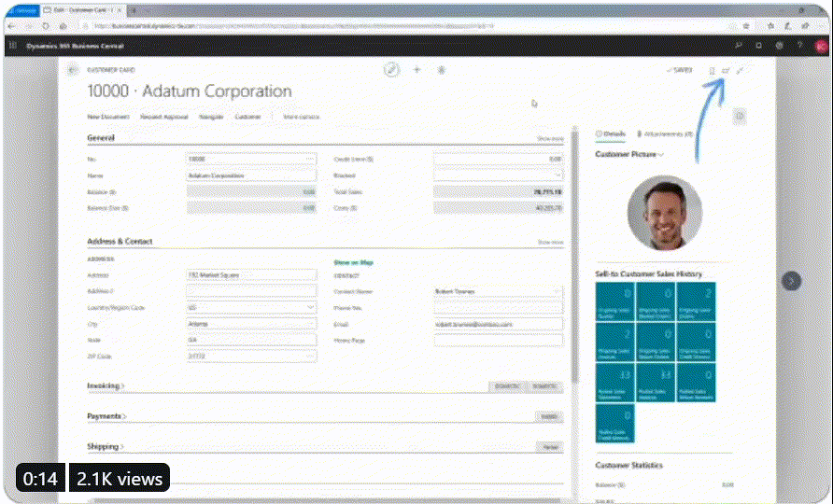Open the Ongoing Sales Orders tile showing 2
This screenshot has width=833, height=504.
point(696,301)
